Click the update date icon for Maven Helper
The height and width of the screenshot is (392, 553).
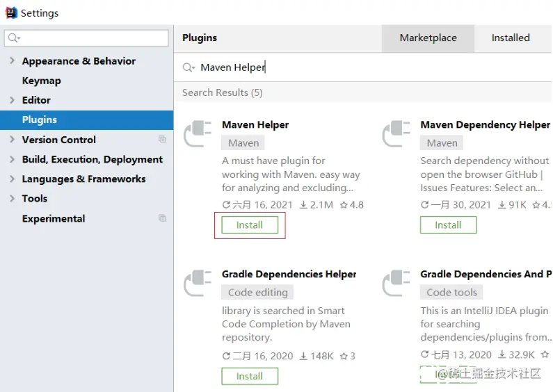click(x=226, y=205)
